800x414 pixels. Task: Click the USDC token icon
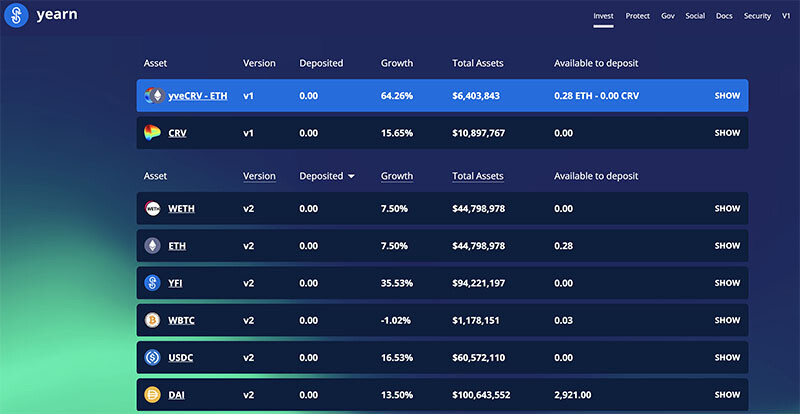click(153, 357)
